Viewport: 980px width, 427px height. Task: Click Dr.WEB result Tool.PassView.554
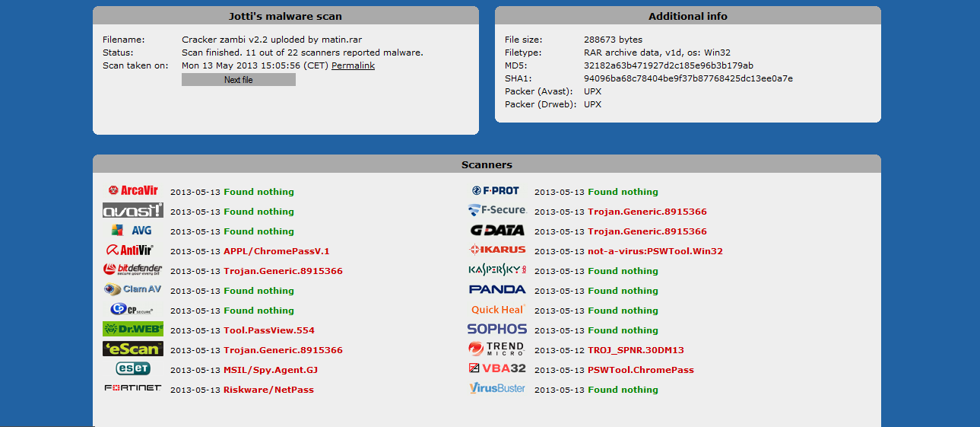pyautogui.click(x=269, y=330)
